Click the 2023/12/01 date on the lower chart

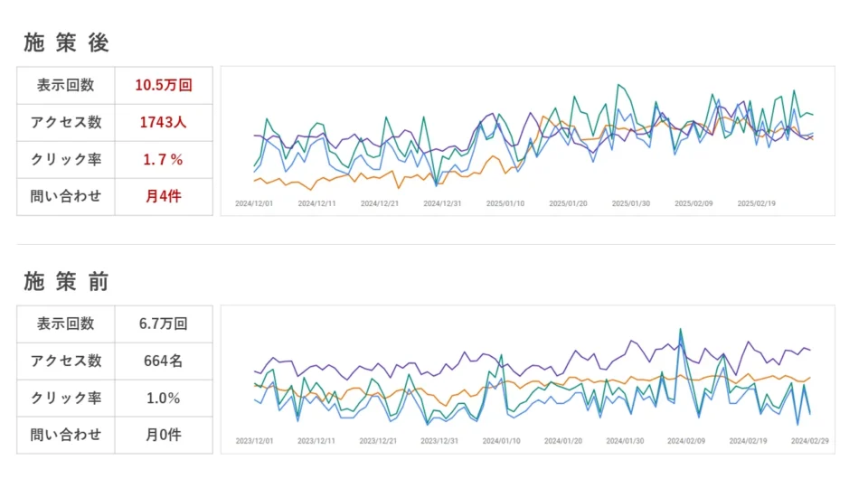[x=254, y=442]
